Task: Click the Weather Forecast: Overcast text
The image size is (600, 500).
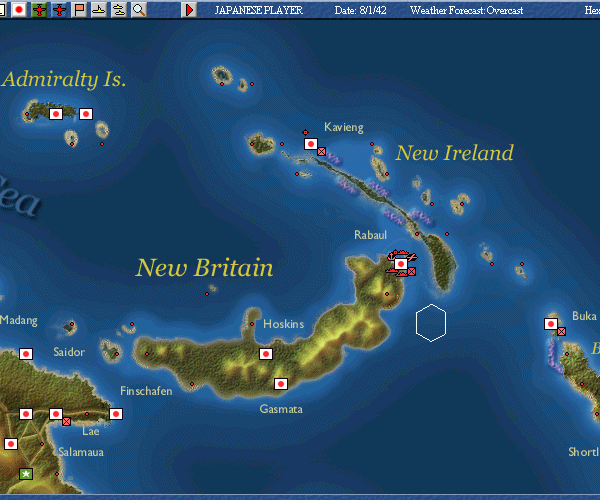Action: [466, 10]
